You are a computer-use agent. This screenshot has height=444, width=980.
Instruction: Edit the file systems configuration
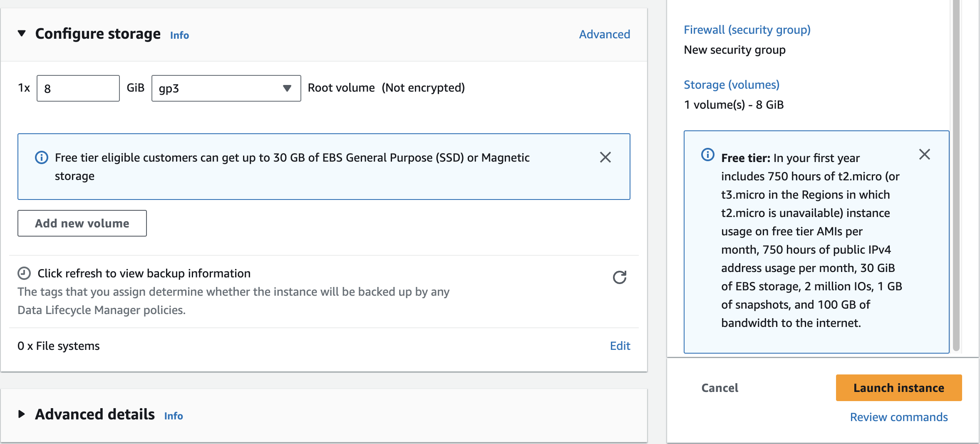point(620,346)
